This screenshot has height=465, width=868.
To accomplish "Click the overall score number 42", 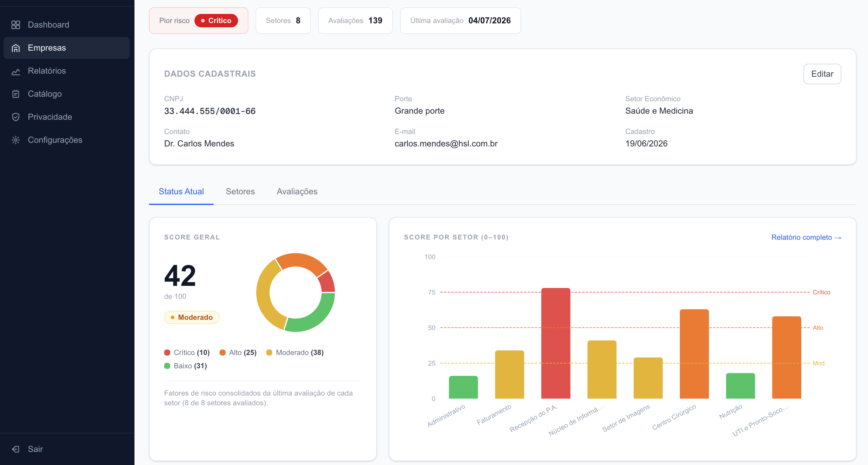I will (x=180, y=276).
